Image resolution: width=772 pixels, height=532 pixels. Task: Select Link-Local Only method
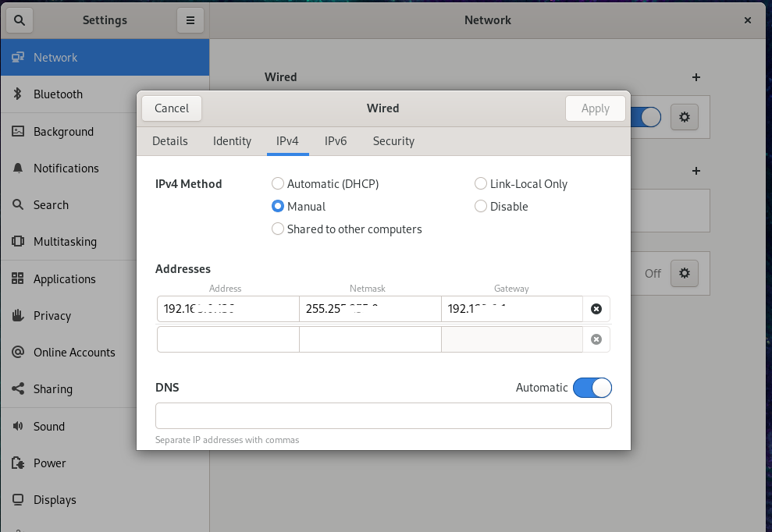pyautogui.click(x=481, y=183)
